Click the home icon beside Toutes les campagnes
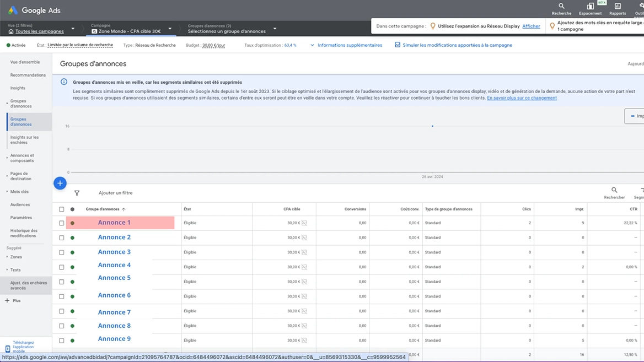 click(x=10, y=31)
